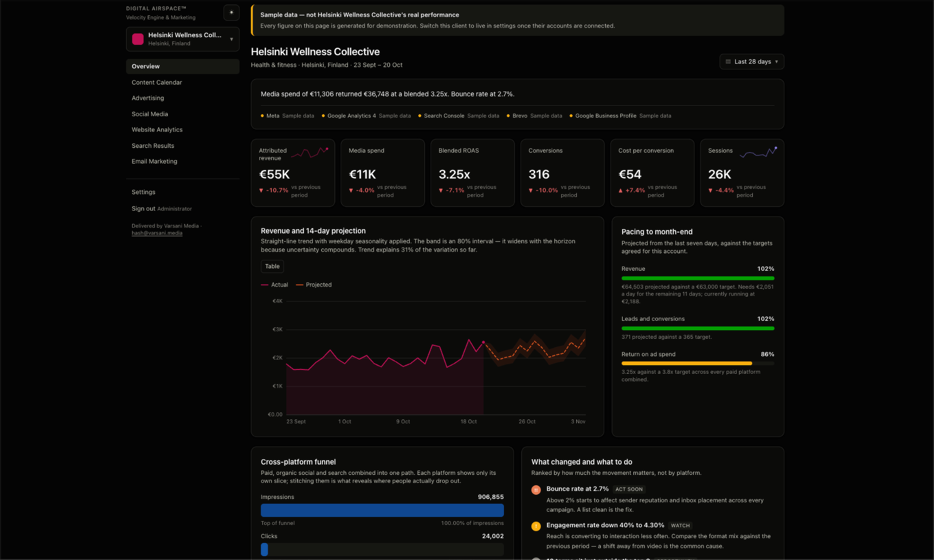
Task: Switch the revenue chart to Table view
Action: pos(272,266)
